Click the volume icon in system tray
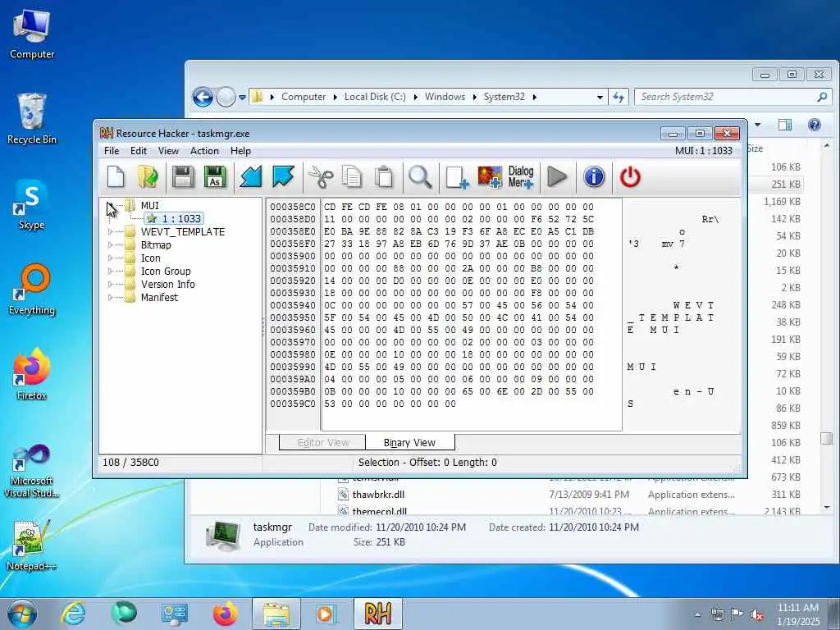The width and height of the screenshot is (840, 630). click(757, 615)
